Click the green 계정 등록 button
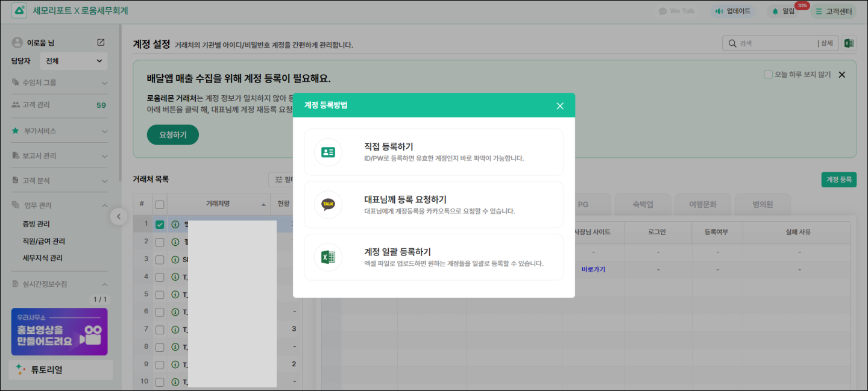The width and height of the screenshot is (868, 391). coord(838,180)
